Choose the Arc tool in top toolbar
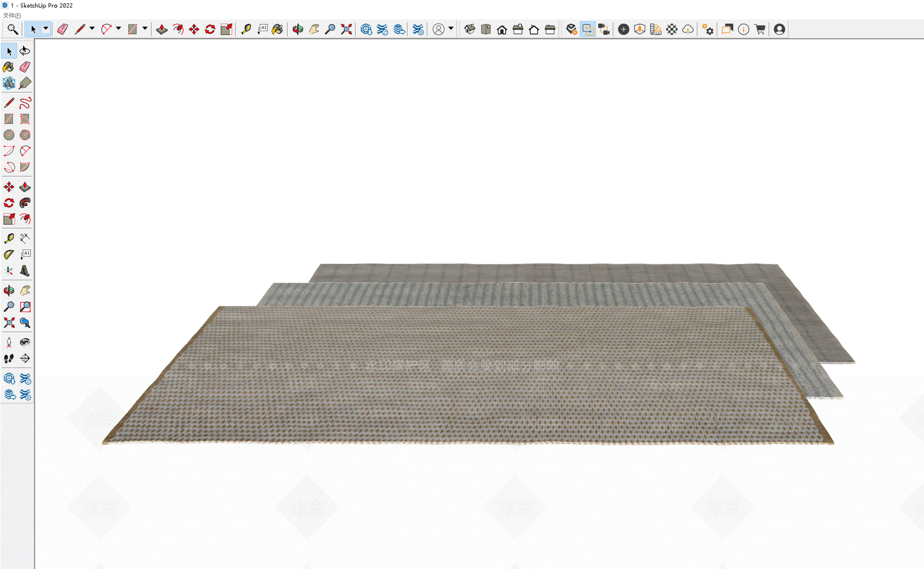 [x=106, y=29]
